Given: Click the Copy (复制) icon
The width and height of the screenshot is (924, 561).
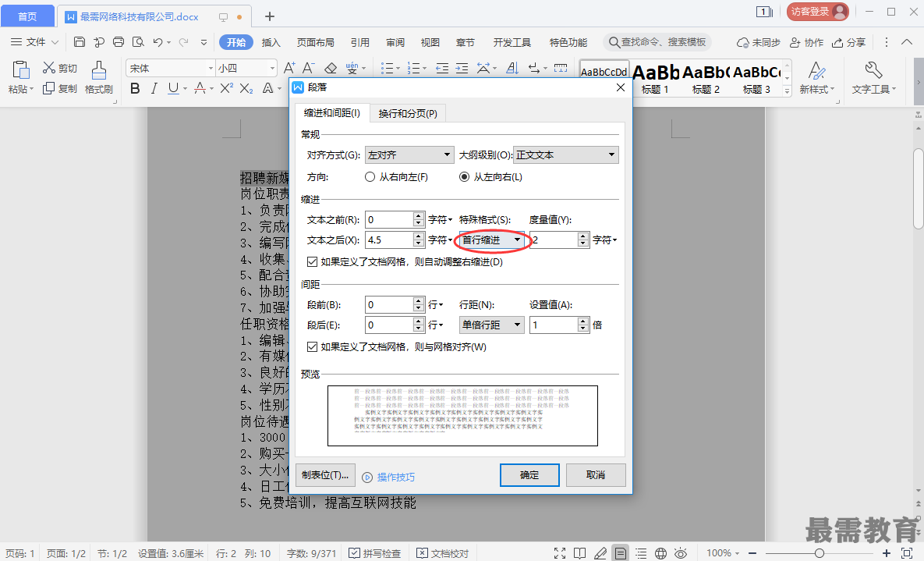Looking at the screenshot, I should 49,88.
